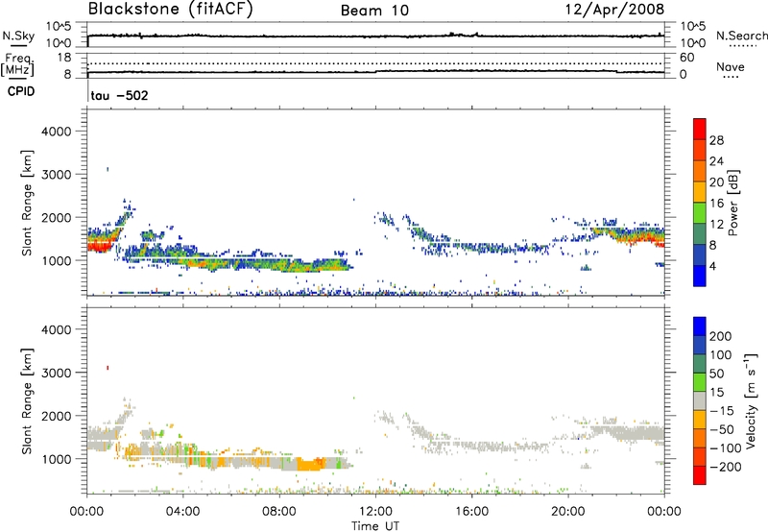Click the "-100" label on velocity colorbar
Viewport: 768px width, 532px height.
[725, 448]
